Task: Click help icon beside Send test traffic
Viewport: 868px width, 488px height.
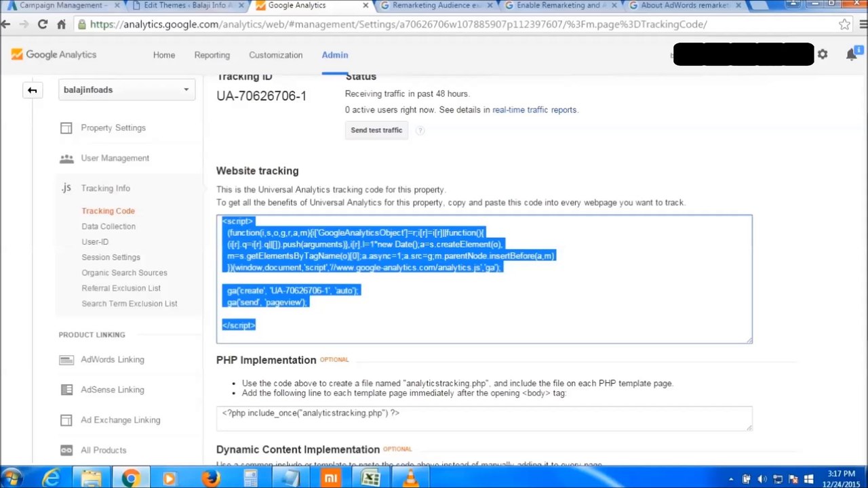Action: (420, 130)
